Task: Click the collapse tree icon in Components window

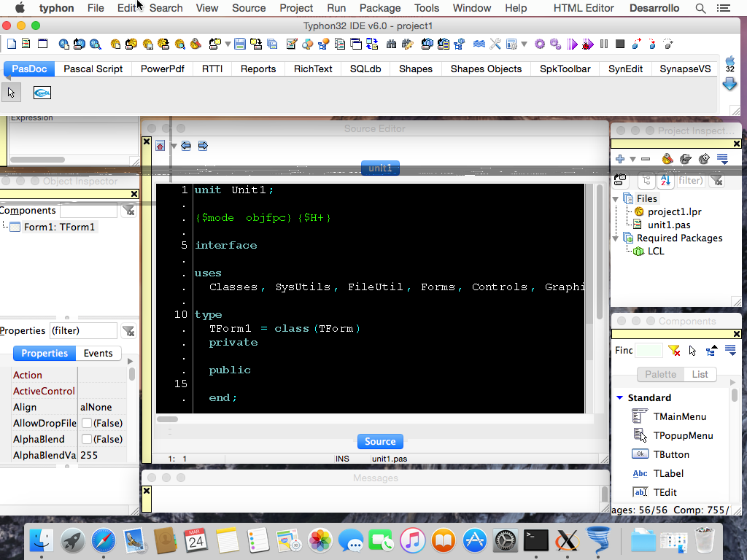Action: point(712,351)
